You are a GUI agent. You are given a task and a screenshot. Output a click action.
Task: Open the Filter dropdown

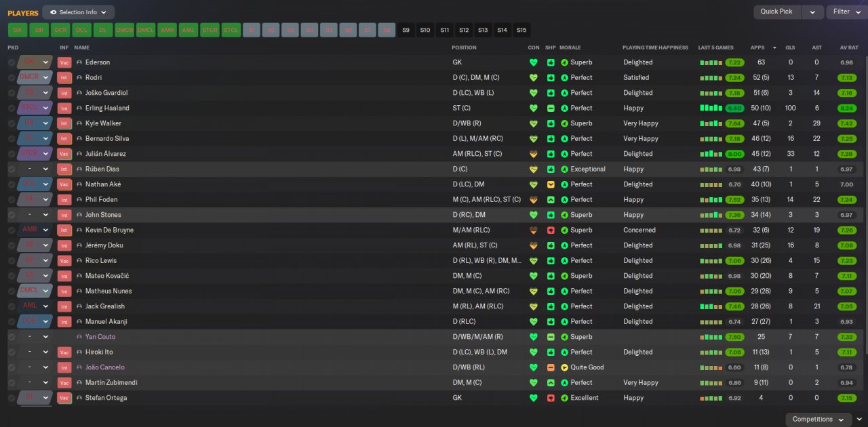pos(846,12)
